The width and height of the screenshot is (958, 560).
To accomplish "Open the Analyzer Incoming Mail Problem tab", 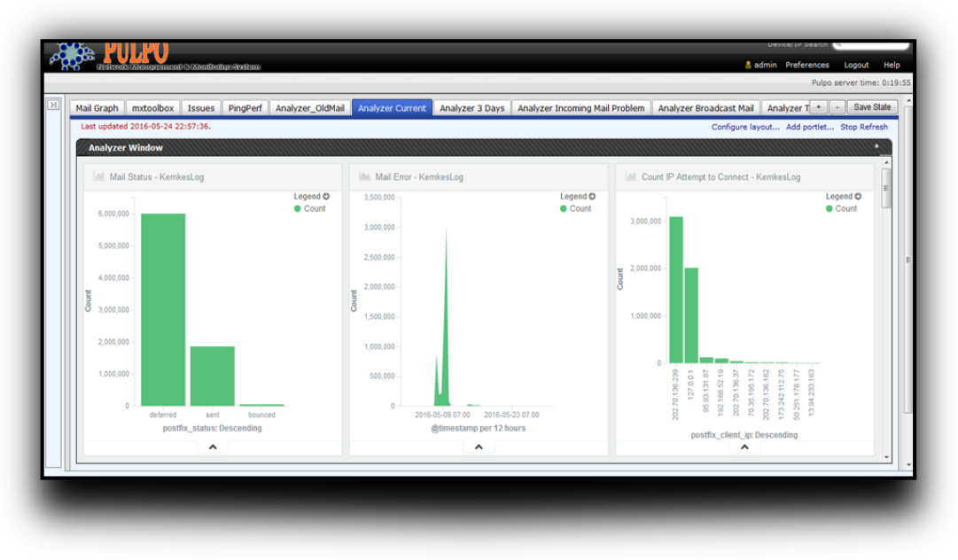I will pyautogui.click(x=580, y=108).
